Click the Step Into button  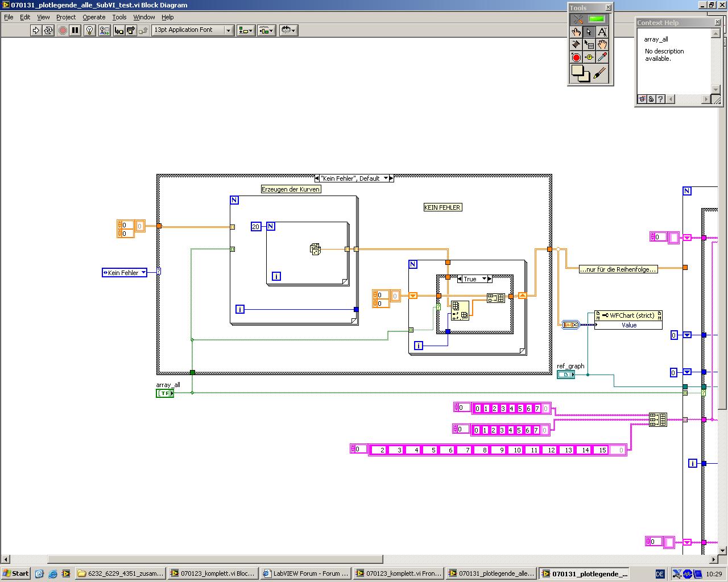119,30
